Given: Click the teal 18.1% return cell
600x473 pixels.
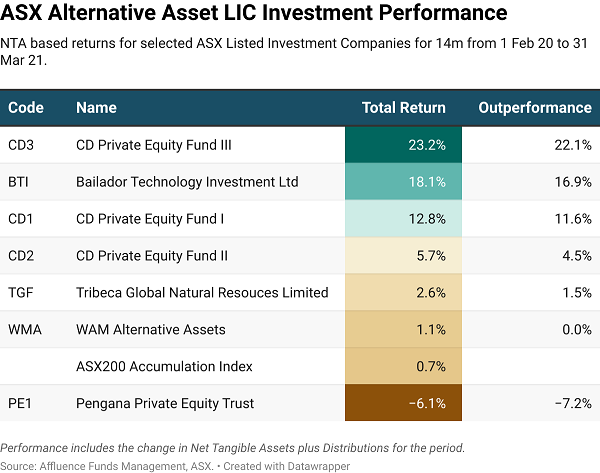Looking at the screenshot, I should coord(403,182).
